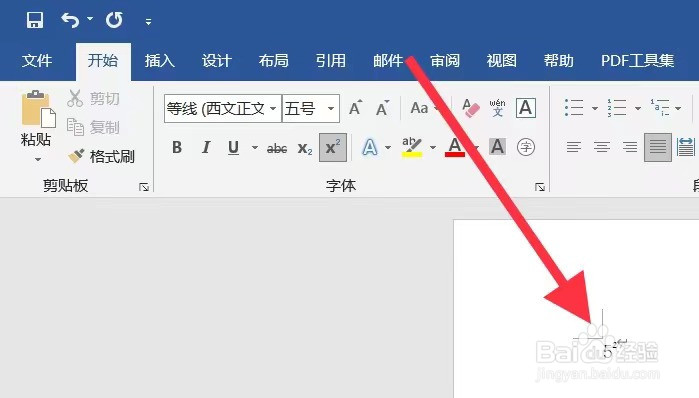
Task: Increase the font size
Action: (355, 108)
